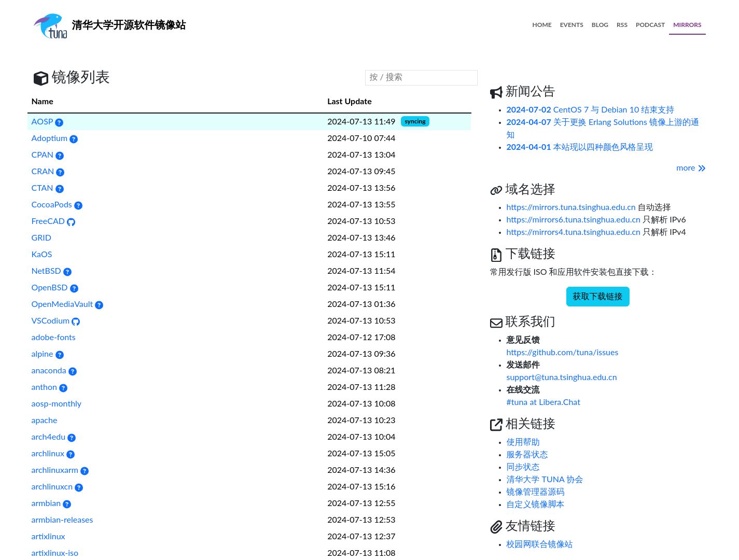Open help icon next to Adoptium
The image size is (739, 560).
pos(74,139)
